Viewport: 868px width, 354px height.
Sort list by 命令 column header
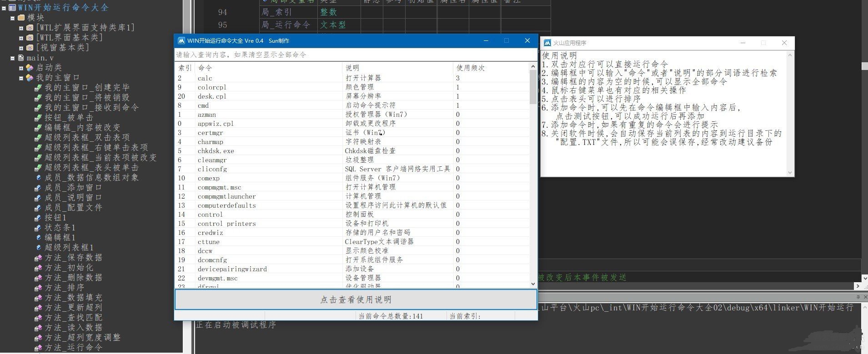click(x=268, y=68)
